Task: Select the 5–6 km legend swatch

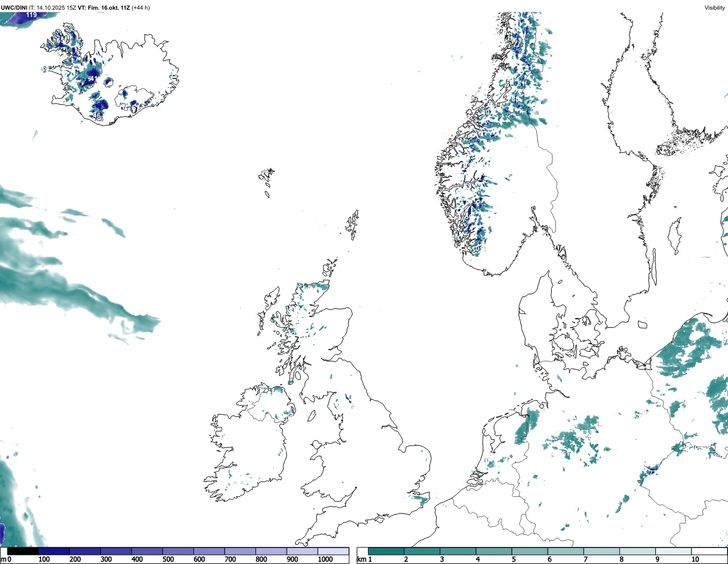Action: point(530,551)
